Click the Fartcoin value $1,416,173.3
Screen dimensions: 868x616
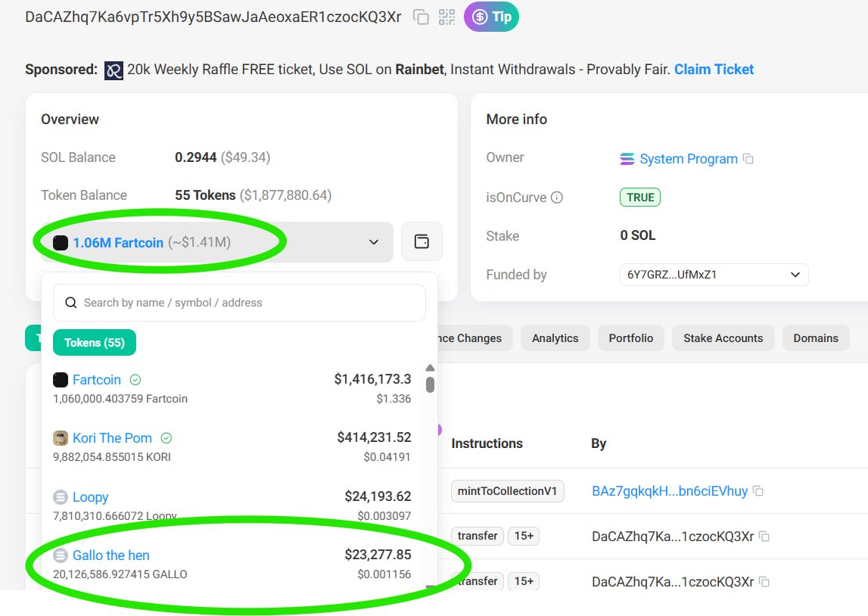pyautogui.click(x=372, y=379)
